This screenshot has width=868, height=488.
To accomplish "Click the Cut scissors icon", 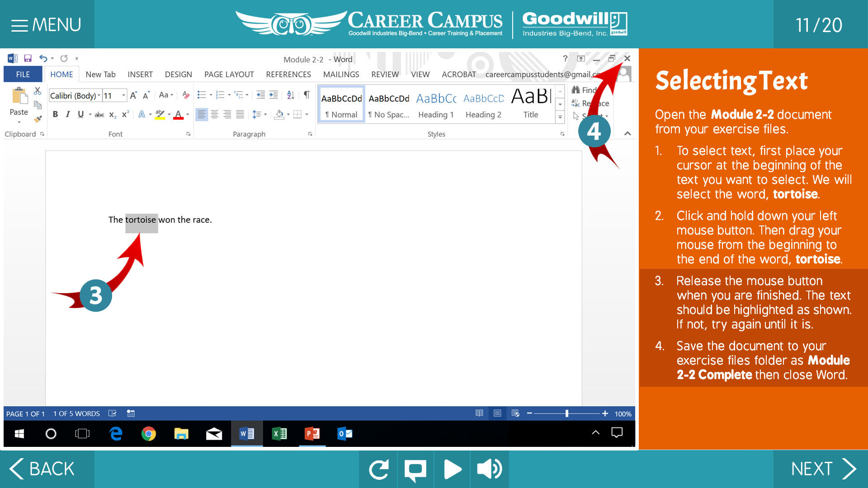I will coord(38,91).
